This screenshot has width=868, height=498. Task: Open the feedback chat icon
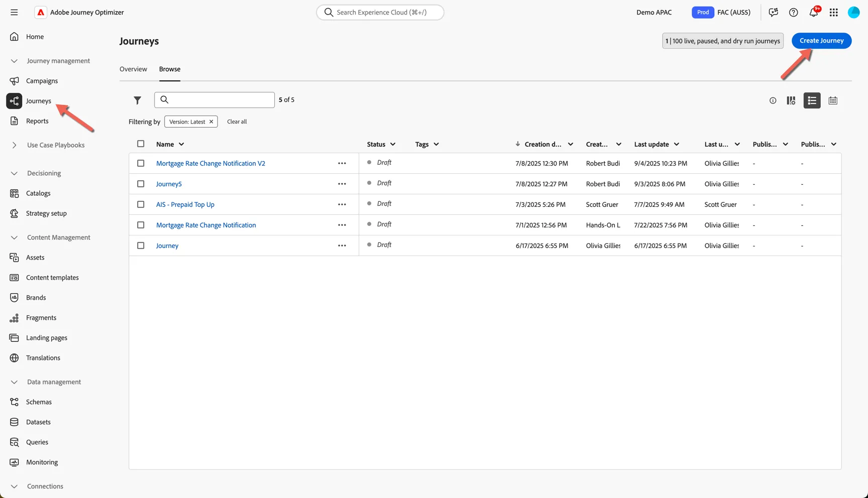(x=774, y=13)
